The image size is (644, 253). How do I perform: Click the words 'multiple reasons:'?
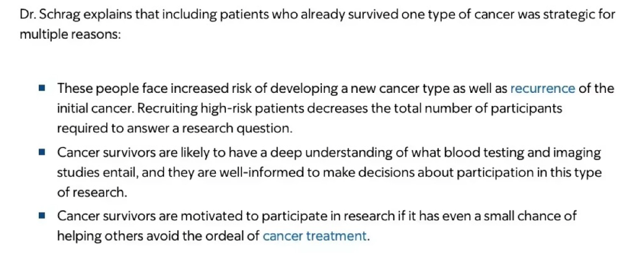70,34
